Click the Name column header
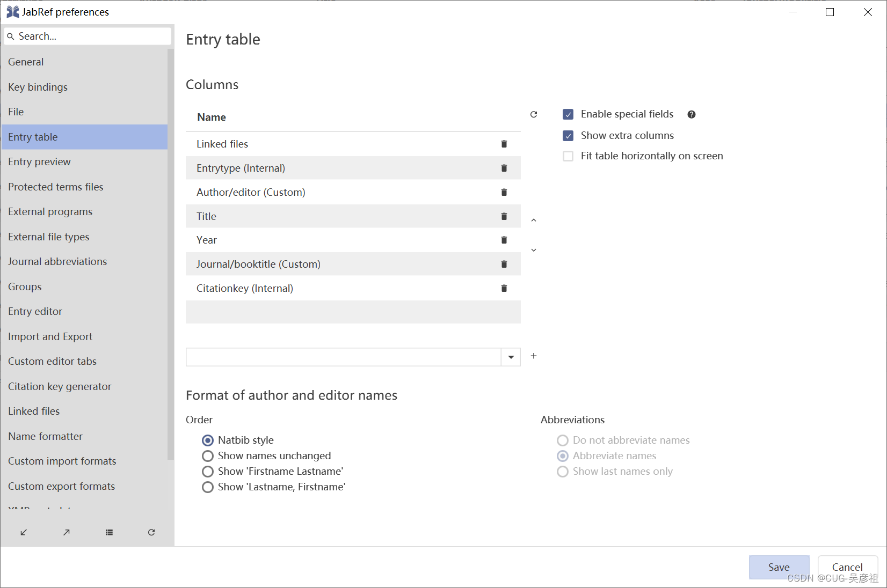Image resolution: width=887 pixels, height=588 pixels. point(353,117)
